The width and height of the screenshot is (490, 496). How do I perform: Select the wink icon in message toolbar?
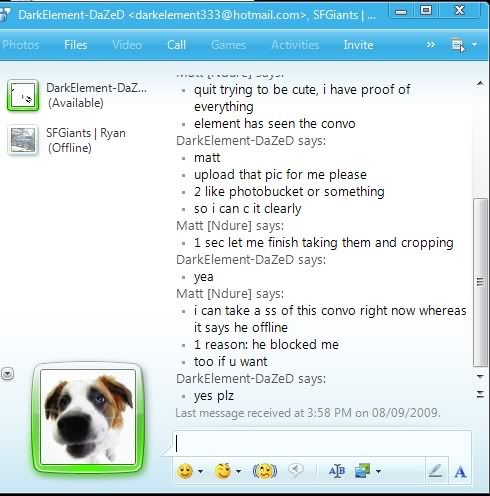tap(223, 471)
